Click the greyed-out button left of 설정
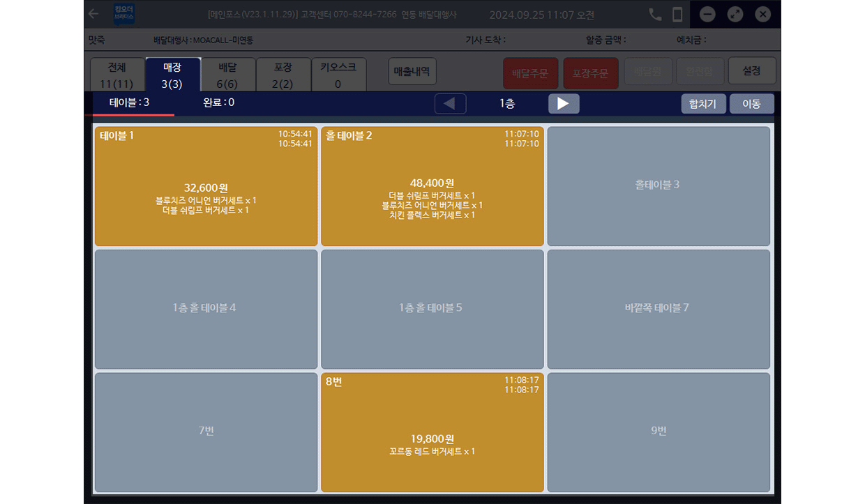This screenshot has height=504, width=865. pos(700,72)
